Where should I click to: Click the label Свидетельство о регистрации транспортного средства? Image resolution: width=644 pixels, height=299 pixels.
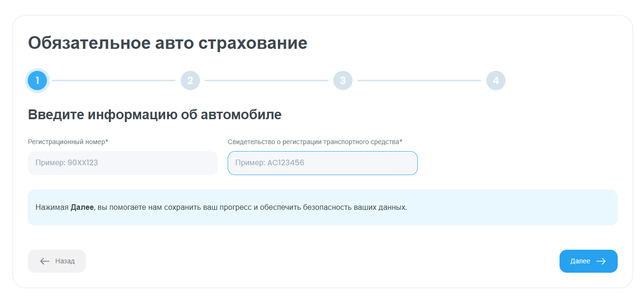point(314,141)
